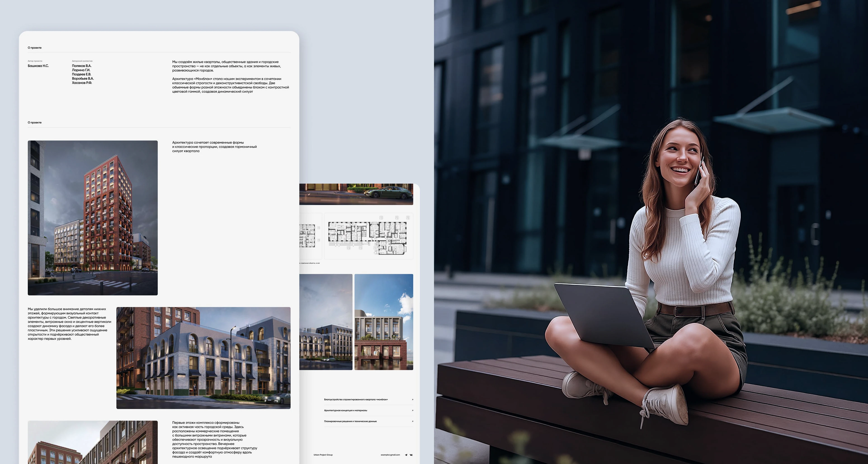Click arrow beside Планировочные решения и технические данные
This screenshot has width=868, height=464.
(x=413, y=421)
